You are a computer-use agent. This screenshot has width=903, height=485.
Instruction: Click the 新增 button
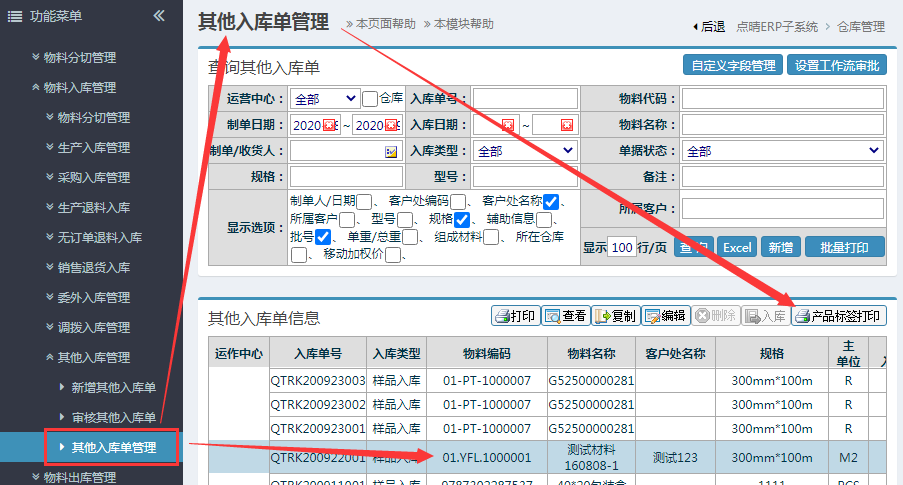780,247
